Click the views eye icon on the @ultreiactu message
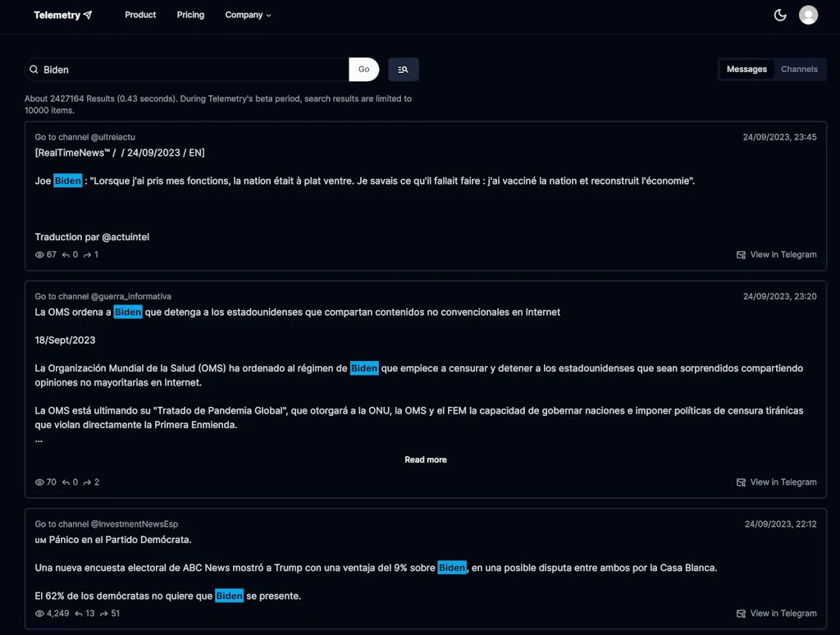 coord(39,255)
